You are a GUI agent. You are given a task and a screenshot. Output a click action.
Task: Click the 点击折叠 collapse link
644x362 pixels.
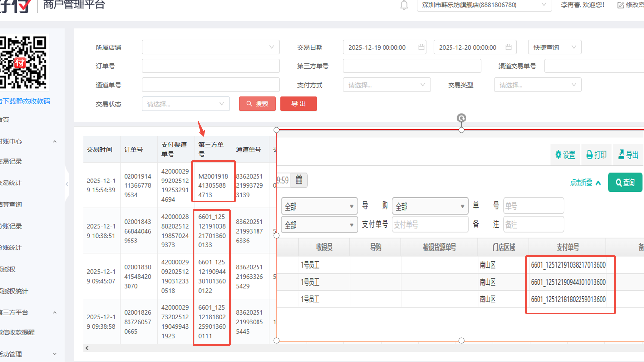coord(585,182)
